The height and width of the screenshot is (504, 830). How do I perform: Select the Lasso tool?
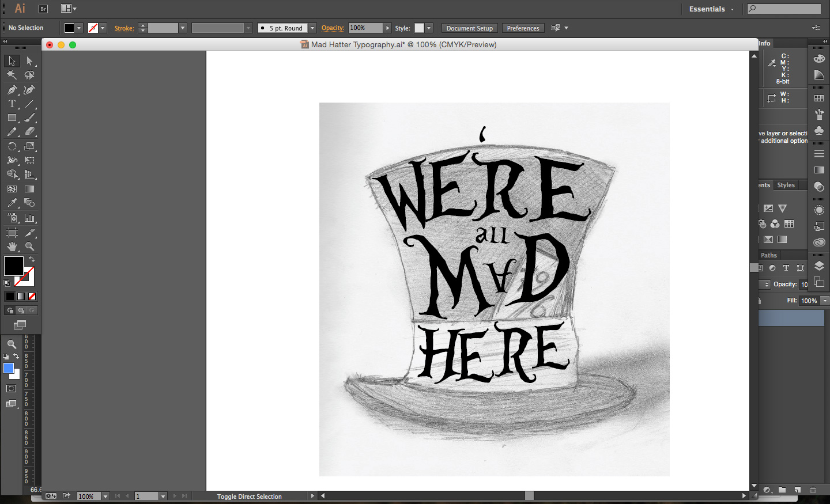tap(29, 75)
